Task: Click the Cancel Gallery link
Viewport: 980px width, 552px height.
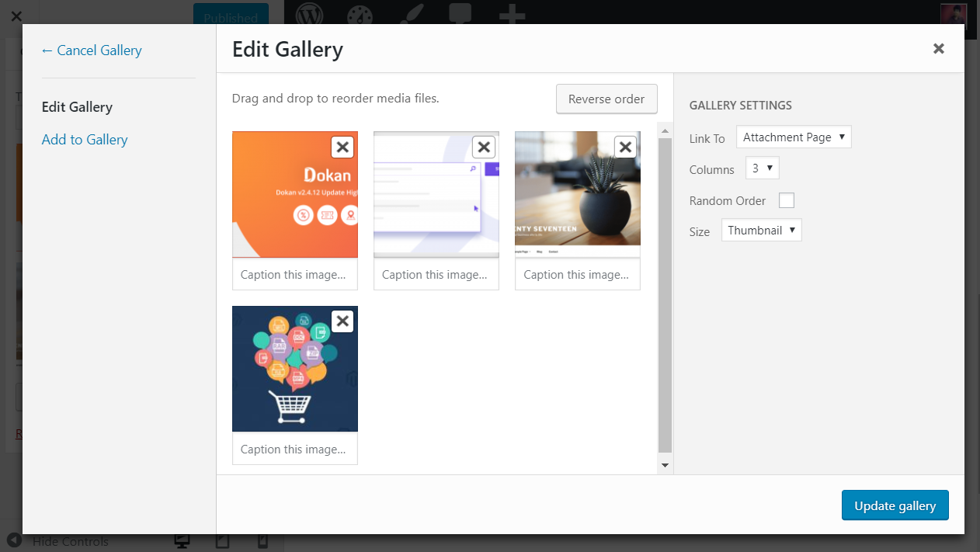Action: [x=92, y=50]
